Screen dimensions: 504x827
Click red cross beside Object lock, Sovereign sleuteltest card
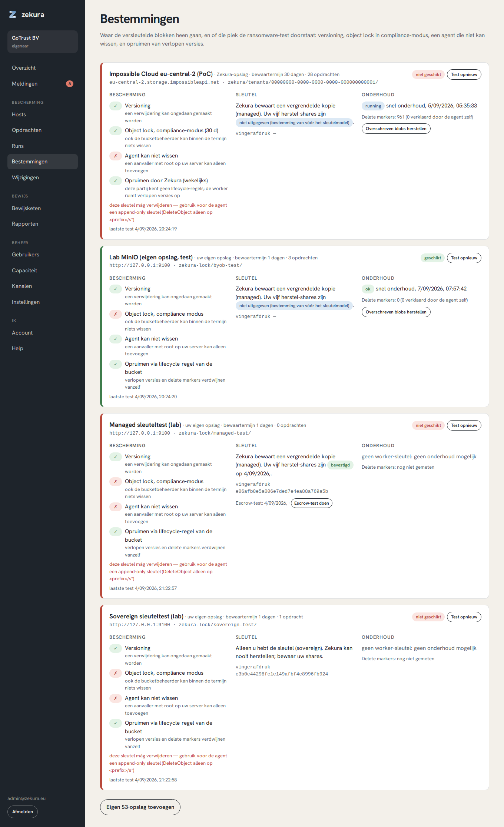click(116, 673)
